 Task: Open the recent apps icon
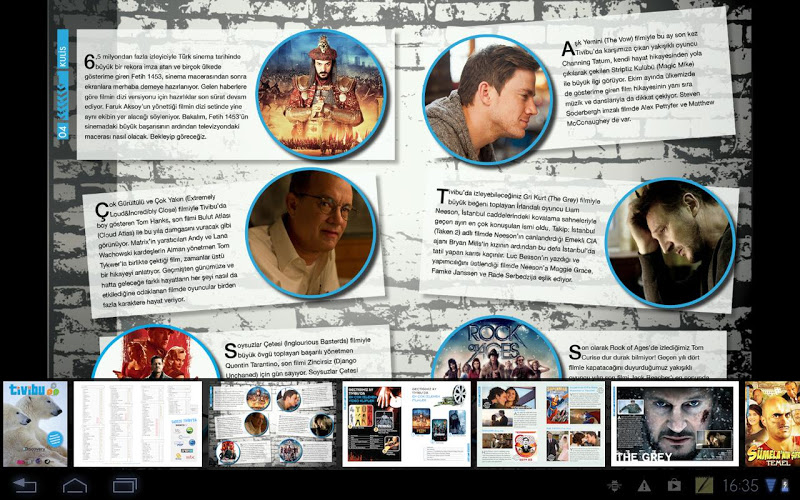pyautogui.click(x=125, y=485)
